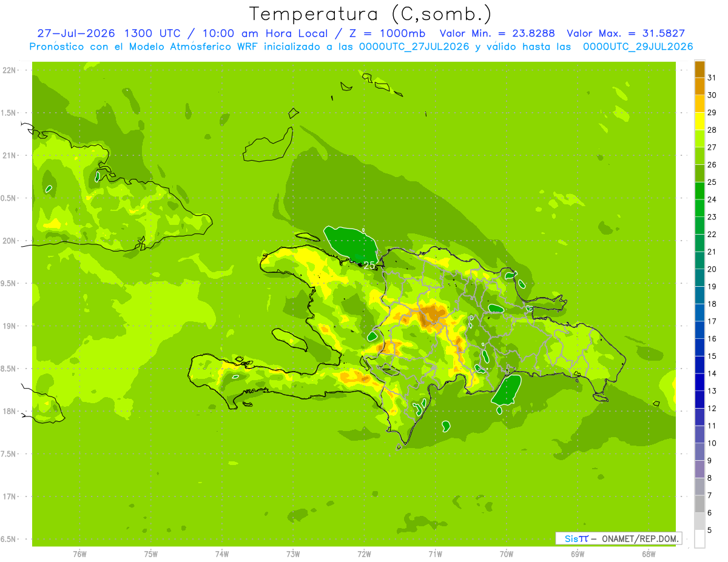Click legend value '8' on the color bar
The image size is (728, 562).
(x=709, y=479)
